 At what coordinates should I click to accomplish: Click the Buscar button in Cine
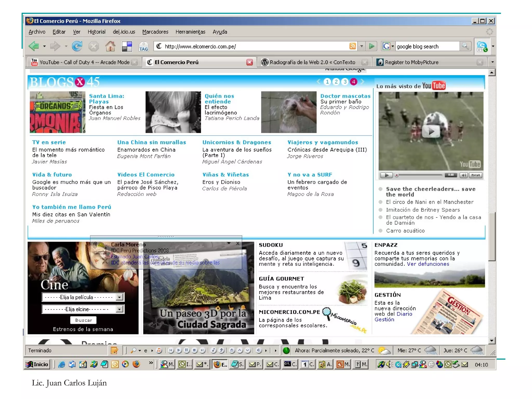pos(83,320)
